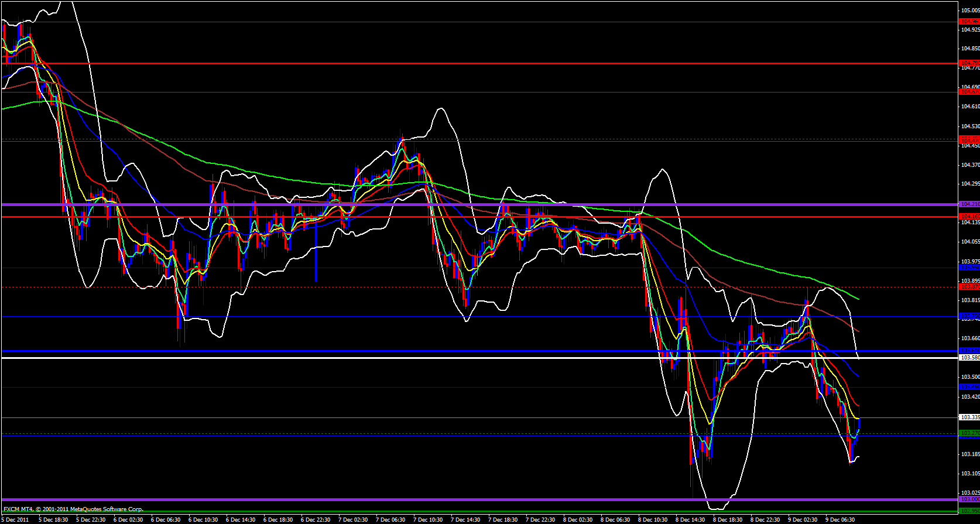Click the white 103.335 current price label
This screenshot has width=980, height=524.
click(x=969, y=417)
